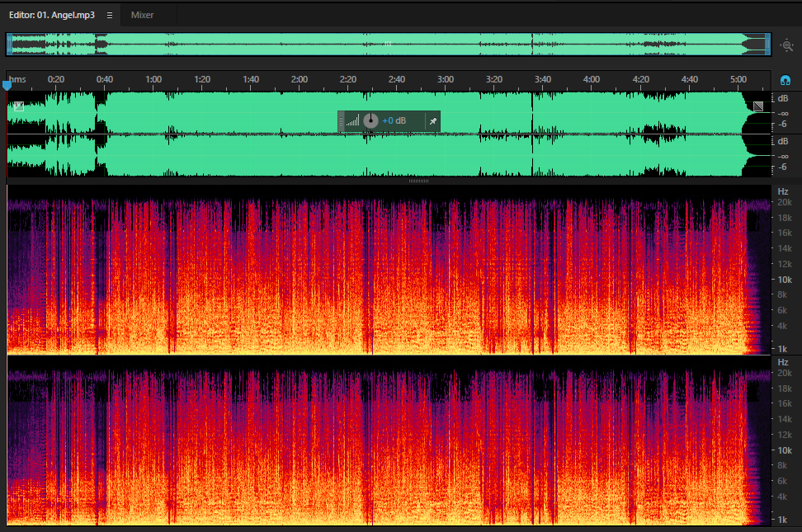Image resolution: width=802 pixels, height=532 pixels.
Task: Click the dotted divider between waveform and spectrogram
Action: click(x=419, y=181)
